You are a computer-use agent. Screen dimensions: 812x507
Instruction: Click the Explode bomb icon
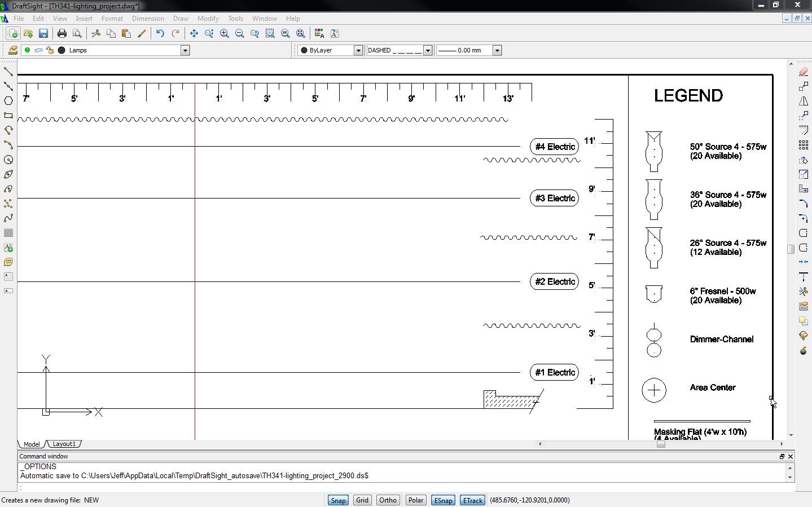(804, 350)
